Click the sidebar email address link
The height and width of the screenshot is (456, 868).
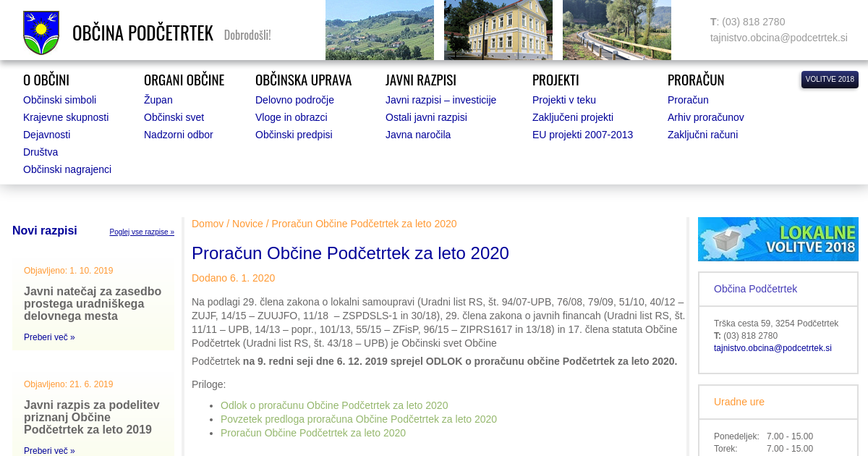(x=773, y=348)
